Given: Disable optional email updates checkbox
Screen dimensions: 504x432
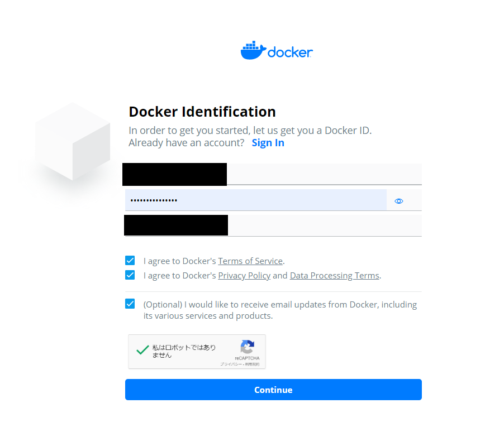Looking at the screenshot, I should [x=130, y=304].
